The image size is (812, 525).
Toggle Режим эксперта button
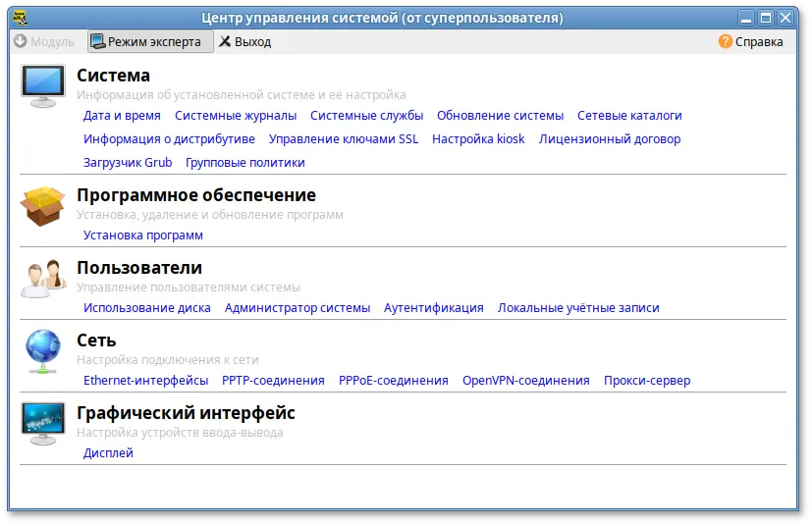pos(150,41)
